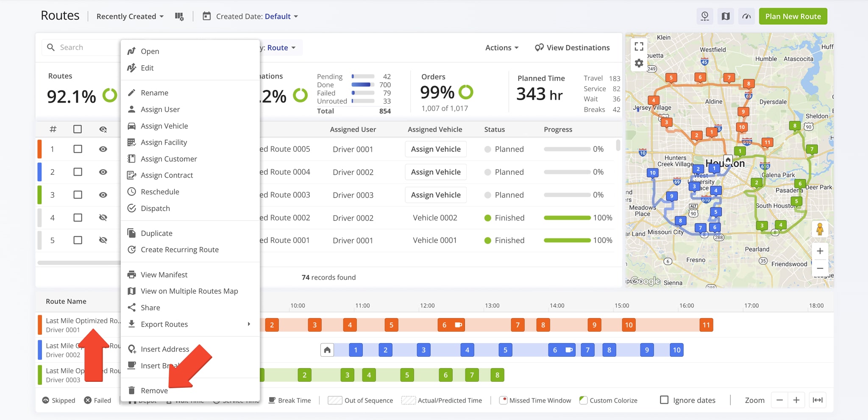
Task: Open the routes time-history view icon
Action: [x=705, y=16]
